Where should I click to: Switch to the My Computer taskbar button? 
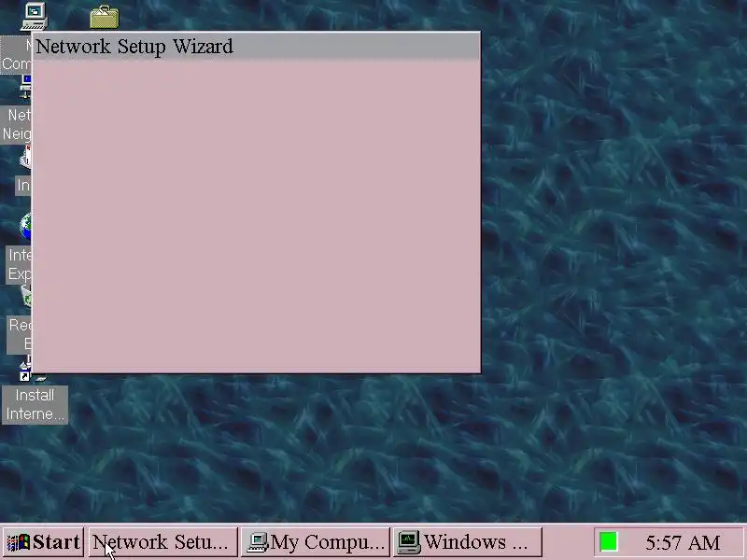[x=316, y=542]
